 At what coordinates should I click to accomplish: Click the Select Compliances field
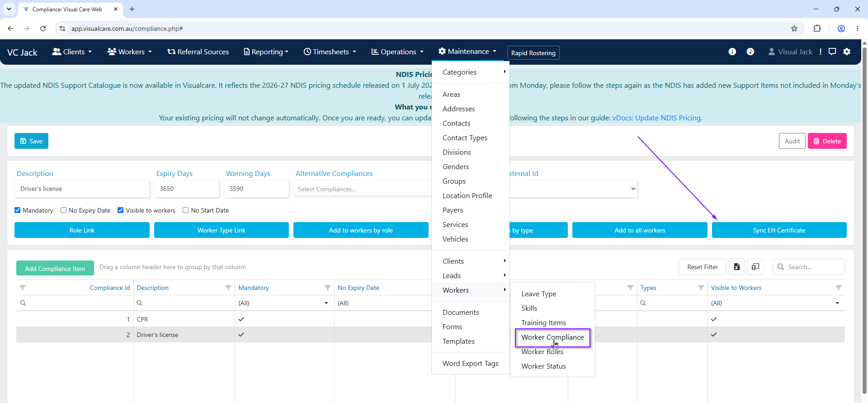click(x=363, y=189)
